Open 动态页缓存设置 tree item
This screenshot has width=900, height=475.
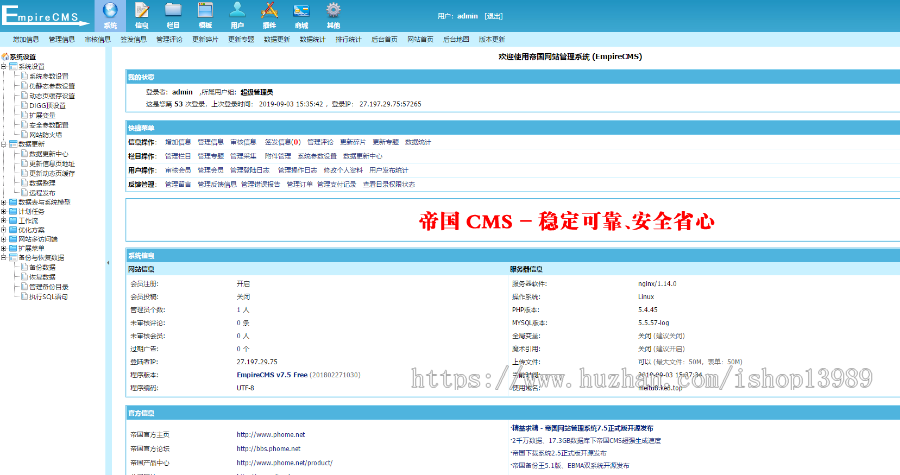pos(52,96)
